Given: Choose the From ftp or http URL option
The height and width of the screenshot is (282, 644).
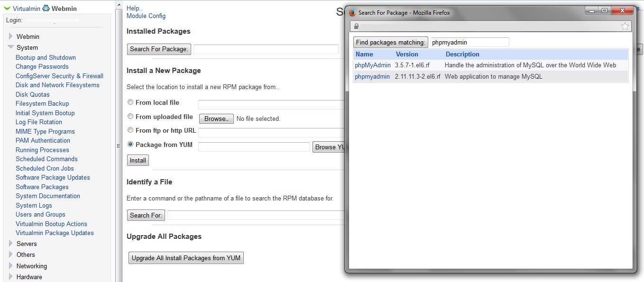Looking at the screenshot, I should [x=130, y=130].
